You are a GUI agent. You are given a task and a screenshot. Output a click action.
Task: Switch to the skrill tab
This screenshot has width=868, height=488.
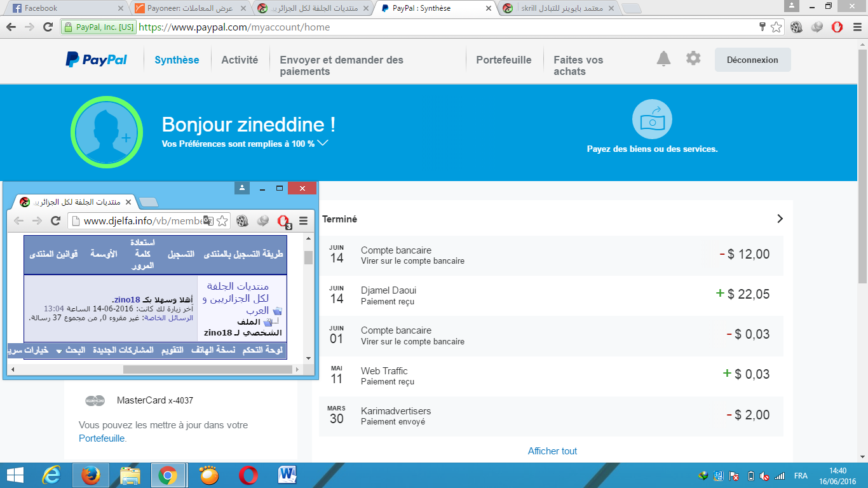pyautogui.click(x=559, y=8)
